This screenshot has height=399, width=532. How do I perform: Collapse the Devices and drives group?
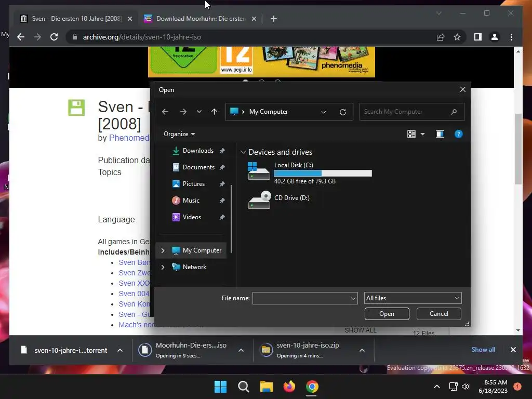click(x=243, y=152)
